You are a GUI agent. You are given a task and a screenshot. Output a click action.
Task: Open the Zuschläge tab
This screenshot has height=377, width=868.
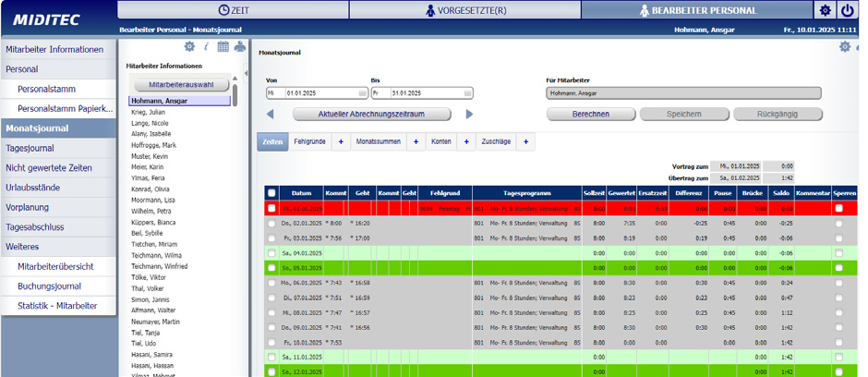[496, 141]
